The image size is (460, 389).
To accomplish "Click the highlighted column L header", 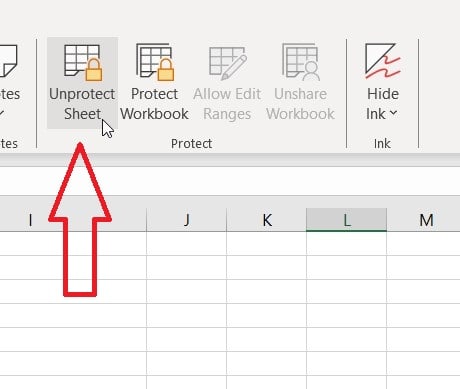I will [347, 220].
